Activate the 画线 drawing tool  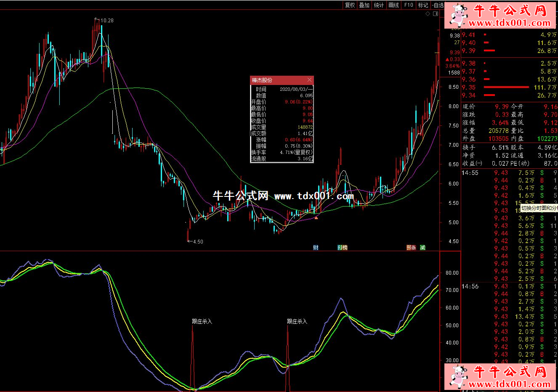pyautogui.click(x=394, y=5)
